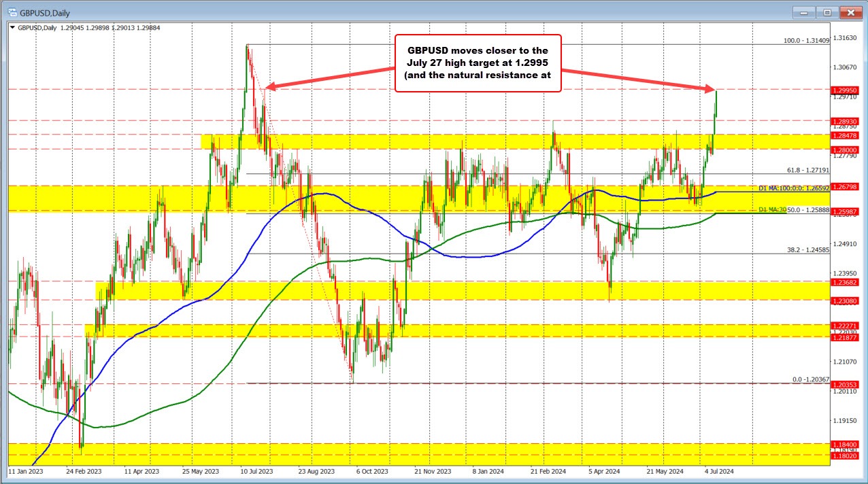868x484 pixels.
Task: Select the yellow support zone near 1.18400
Action: (x=408, y=451)
